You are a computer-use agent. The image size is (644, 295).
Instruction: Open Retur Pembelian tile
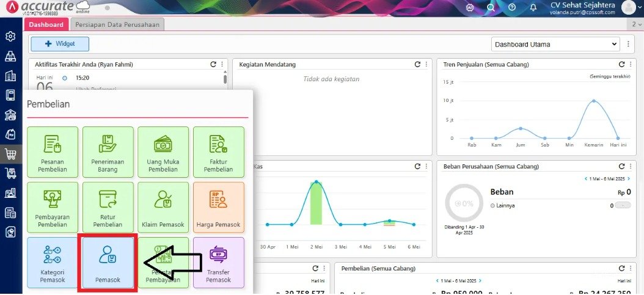108,207
